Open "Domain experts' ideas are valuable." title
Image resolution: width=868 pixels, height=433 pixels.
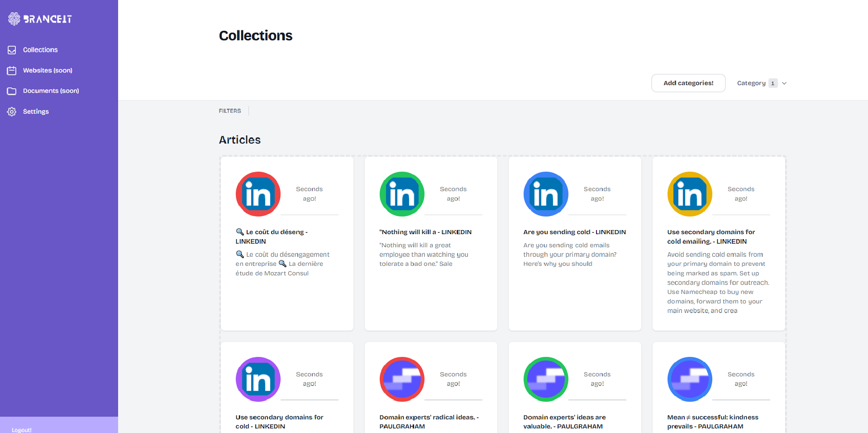pyautogui.click(x=564, y=422)
